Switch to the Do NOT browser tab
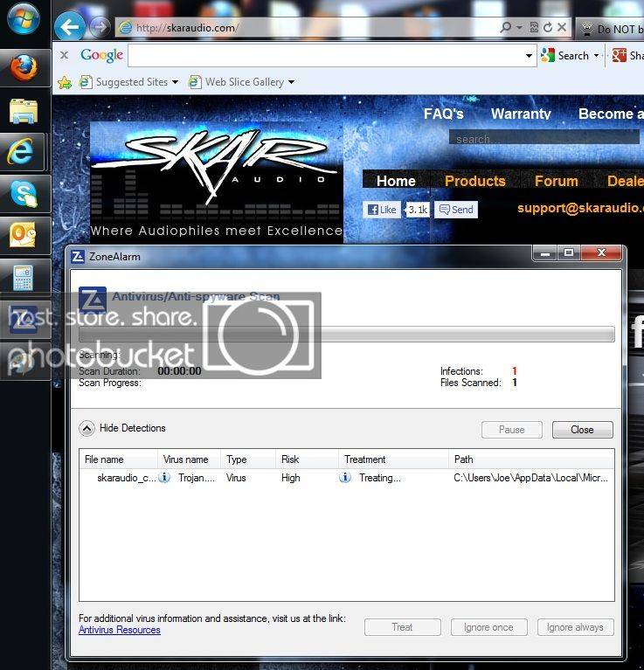Viewport: 644px width, 670px height. [x=610, y=29]
